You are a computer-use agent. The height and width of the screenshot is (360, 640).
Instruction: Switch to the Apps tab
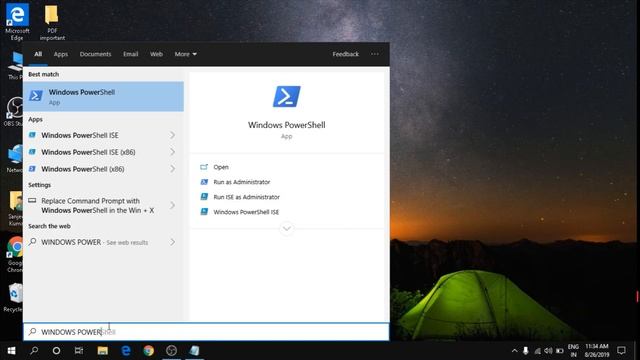tap(61, 54)
